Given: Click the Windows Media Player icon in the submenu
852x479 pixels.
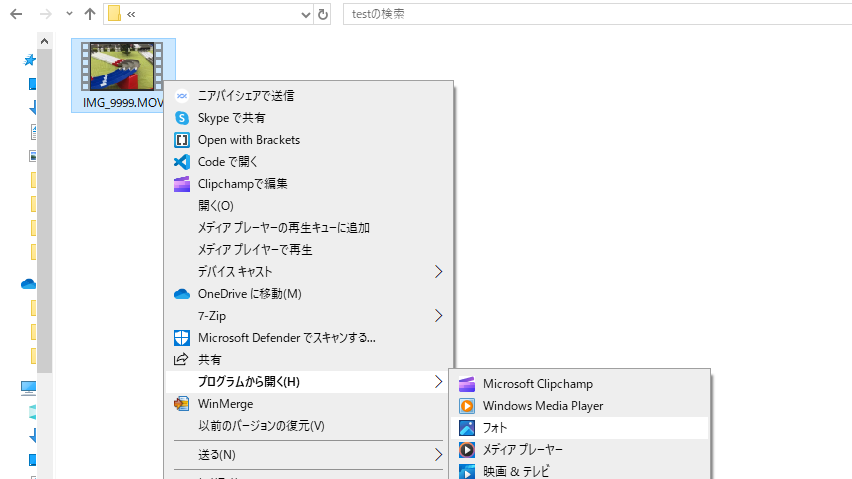Looking at the screenshot, I should (x=467, y=406).
